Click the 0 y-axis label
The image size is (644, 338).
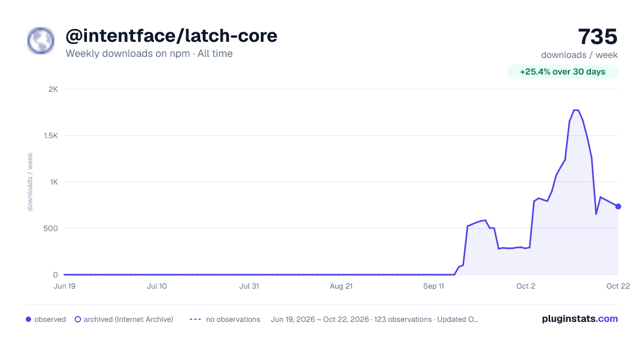click(x=55, y=275)
